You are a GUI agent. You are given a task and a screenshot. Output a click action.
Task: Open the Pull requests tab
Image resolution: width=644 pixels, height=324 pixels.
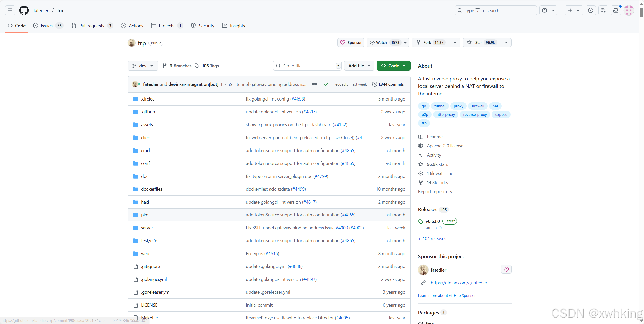pyautogui.click(x=92, y=26)
